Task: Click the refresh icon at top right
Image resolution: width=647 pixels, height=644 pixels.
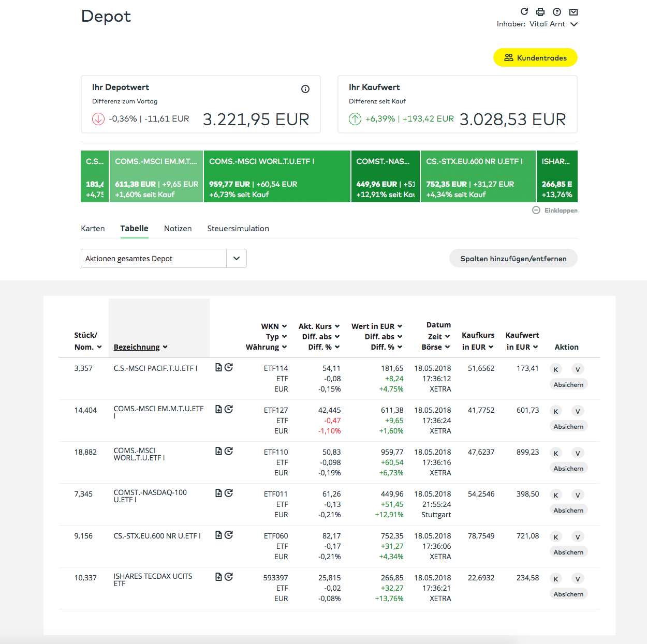Action: tap(524, 11)
